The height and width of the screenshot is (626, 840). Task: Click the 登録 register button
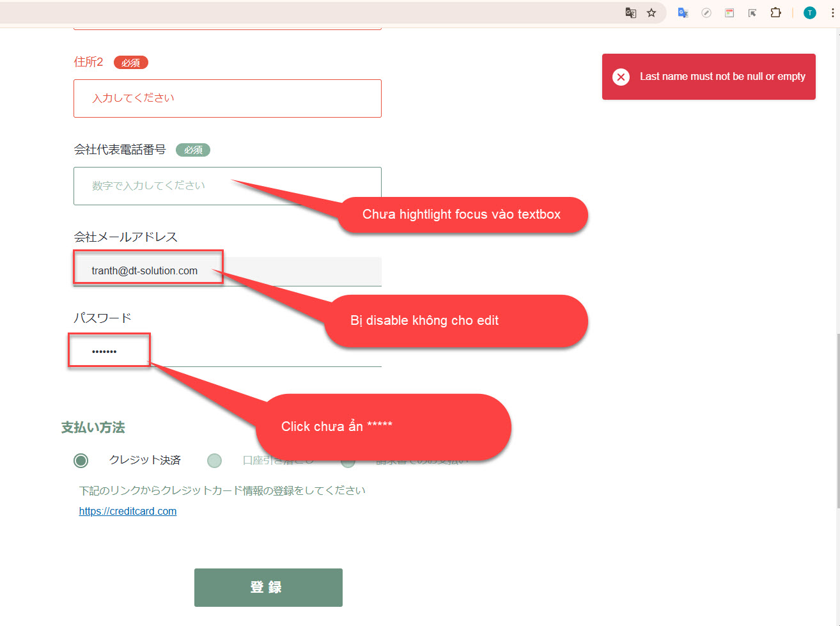268,587
